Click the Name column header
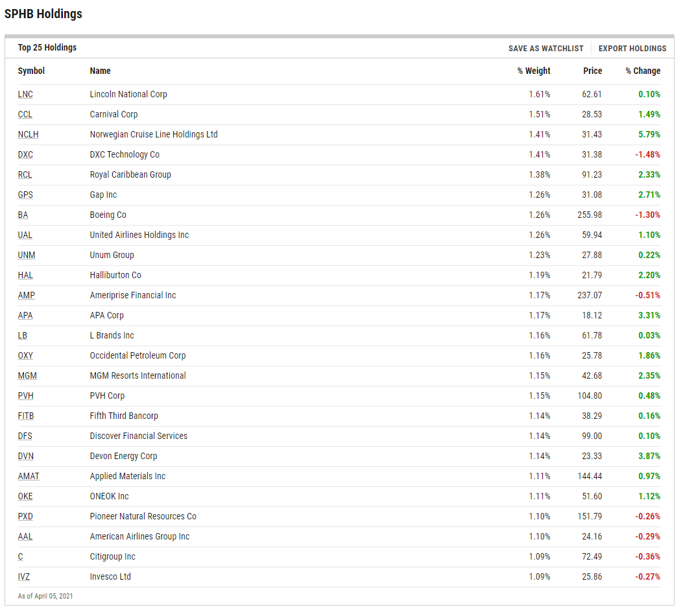681x616 pixels. coord(100,71)
